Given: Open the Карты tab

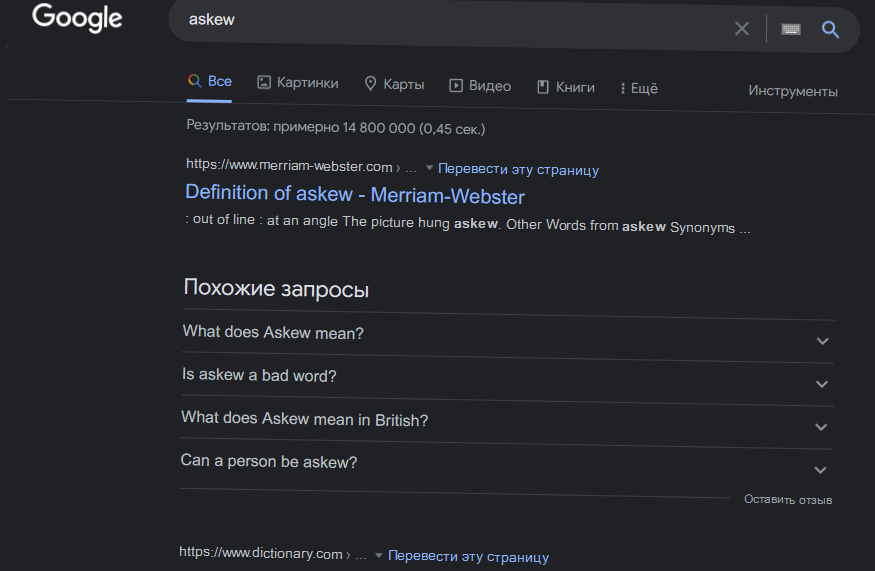Looking at the screenshot, I should pos(395,84).
